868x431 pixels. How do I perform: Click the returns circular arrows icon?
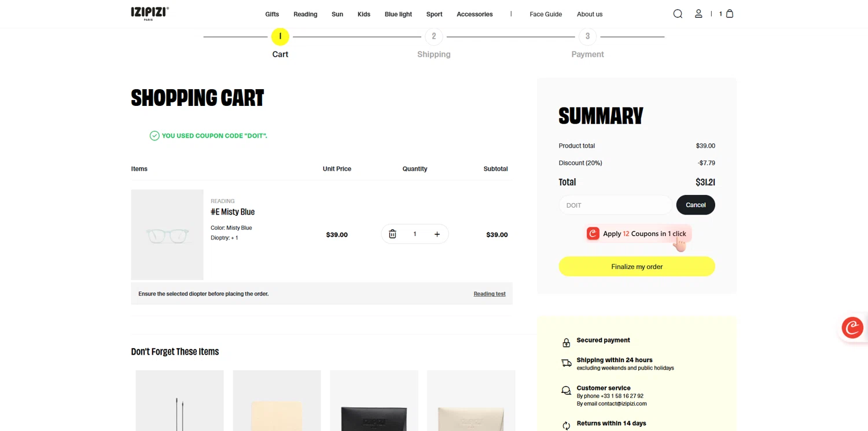coord(566,425)
